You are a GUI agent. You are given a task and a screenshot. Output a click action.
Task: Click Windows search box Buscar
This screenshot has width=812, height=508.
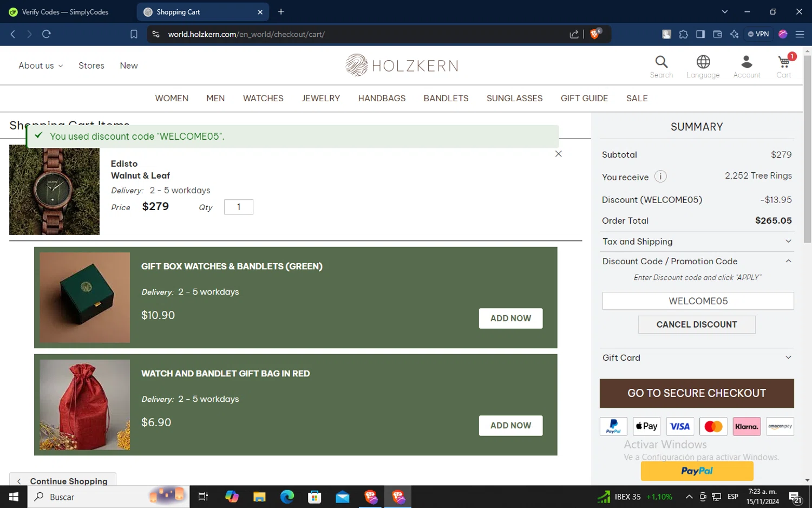(108, 497)
